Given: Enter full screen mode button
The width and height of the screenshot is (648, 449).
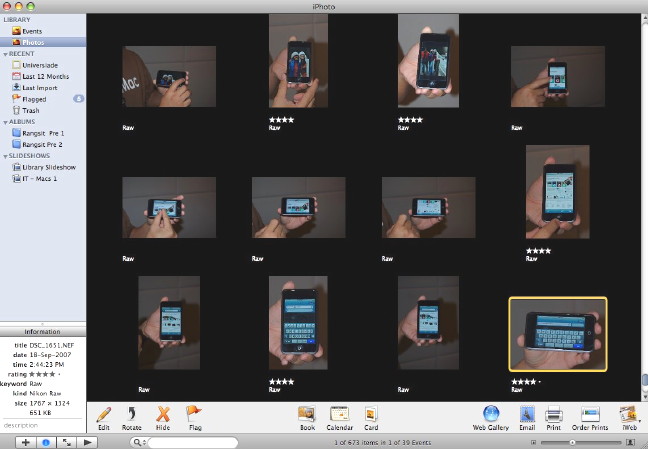Looking at the screenshot, I should pos(66,442).
